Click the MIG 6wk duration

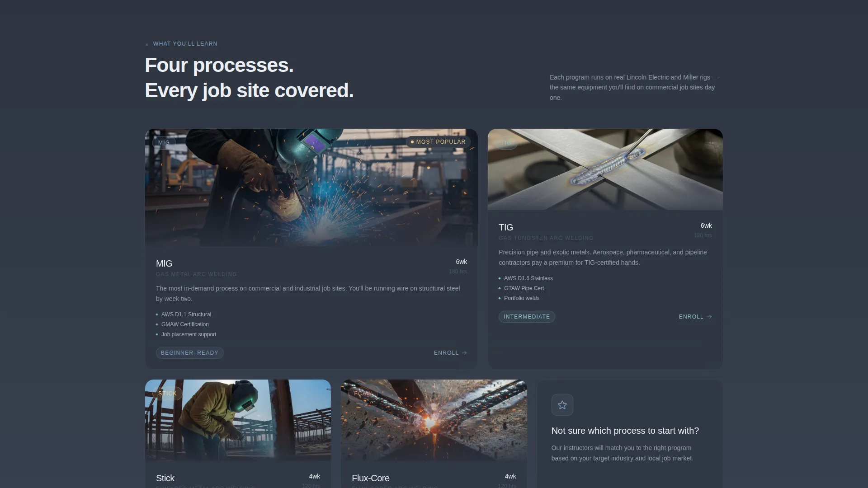click(x=461, y=262)
